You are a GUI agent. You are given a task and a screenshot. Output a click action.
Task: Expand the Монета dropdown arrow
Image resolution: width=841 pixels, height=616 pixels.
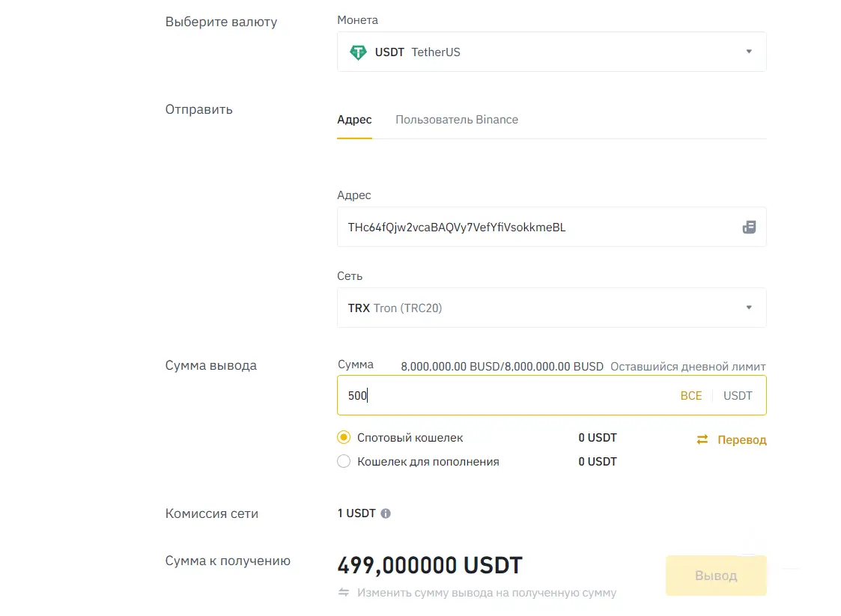[x=749, y=52]
